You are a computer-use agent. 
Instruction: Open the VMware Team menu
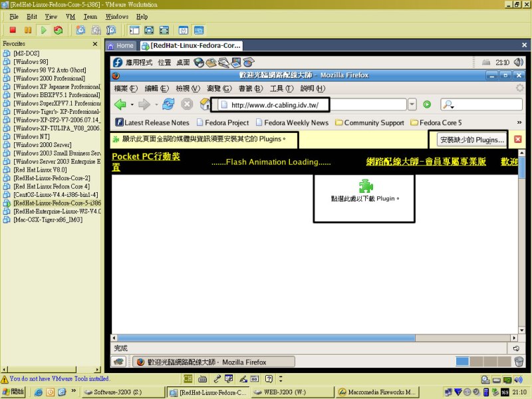(x=90, y=17)
